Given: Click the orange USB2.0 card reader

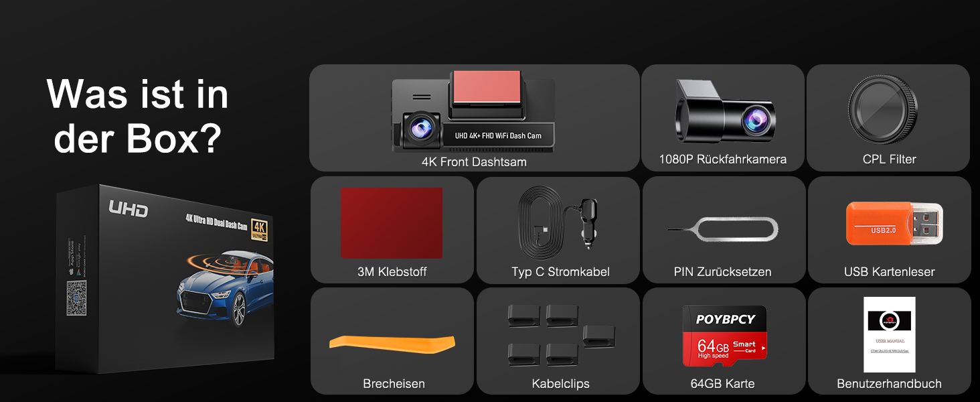Looking at the screenshot, I should [x=894, y=224].
